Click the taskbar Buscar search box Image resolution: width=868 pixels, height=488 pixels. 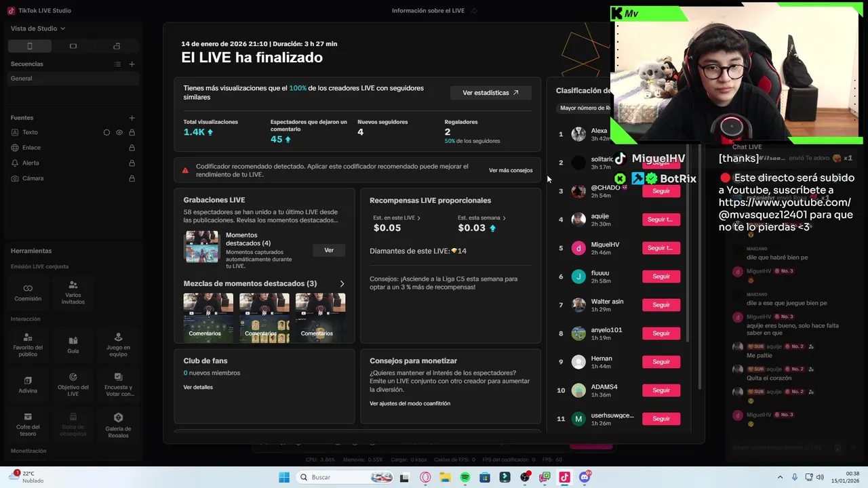pyautogui.click(x=346, y=478)
